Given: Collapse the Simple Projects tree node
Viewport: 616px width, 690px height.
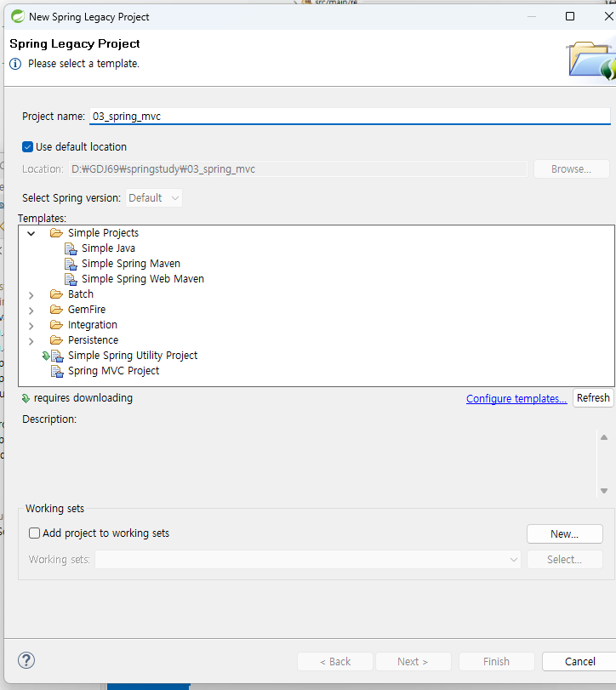Looking at the screenshot, I should tap(31, 233).
